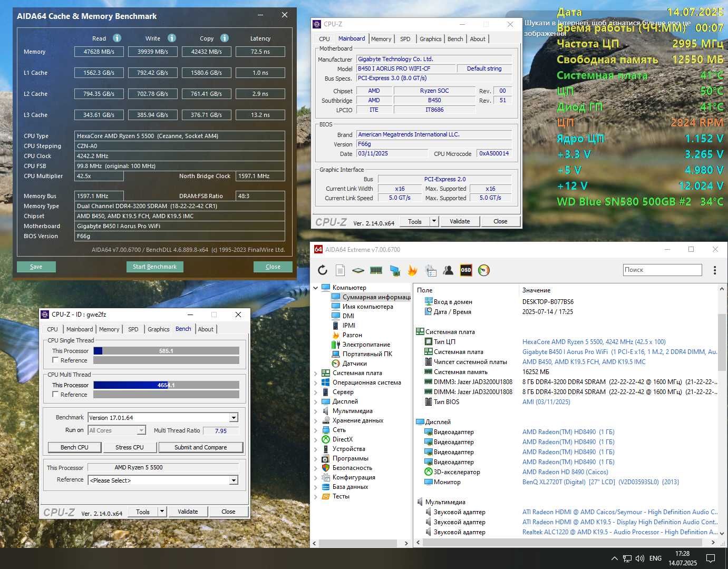Viewport: 728px width, 569px height.
Task: Open the Reference Please Select dropdown
Action: click(234, 480)
